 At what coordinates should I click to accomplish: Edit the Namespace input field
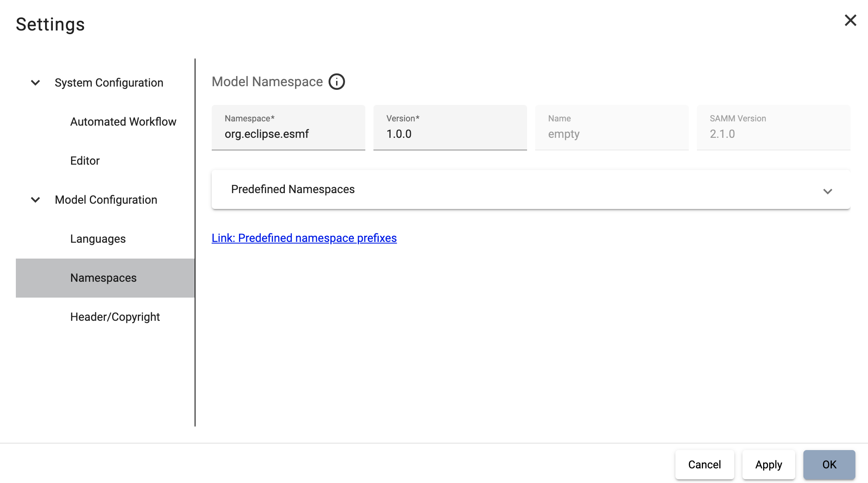click(x=289, y=133)
